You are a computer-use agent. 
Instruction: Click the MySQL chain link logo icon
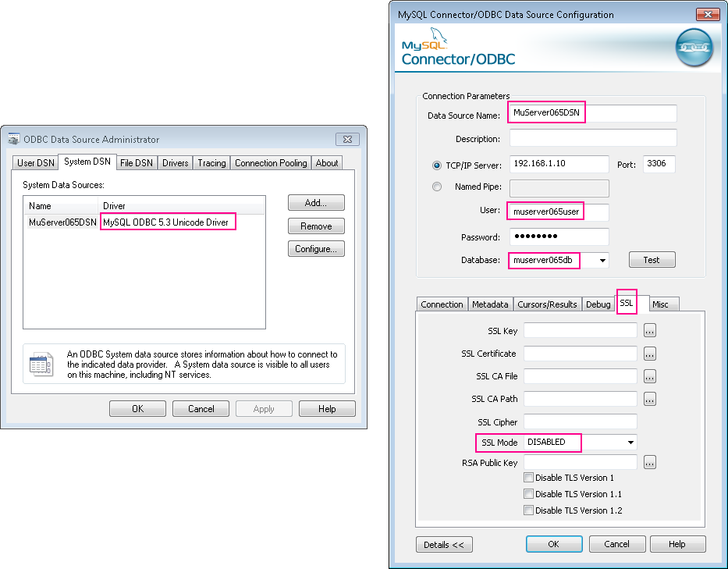pyautogui.click(x=694, y=48)
